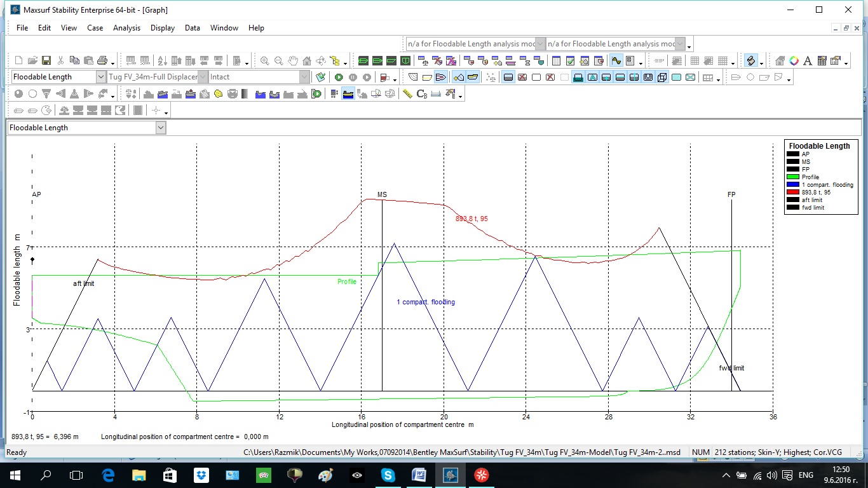
Task: Click the Save floppy disk icon
Action: [46, 61]
